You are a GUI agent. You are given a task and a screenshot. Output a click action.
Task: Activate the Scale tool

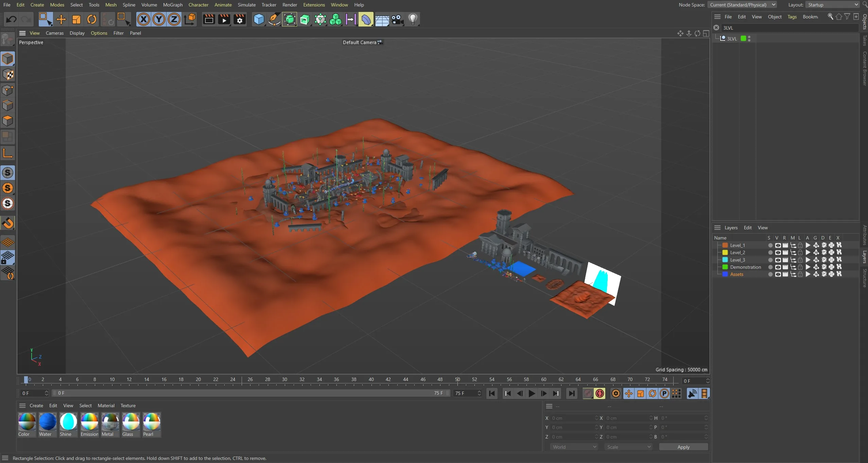point(76,19)
